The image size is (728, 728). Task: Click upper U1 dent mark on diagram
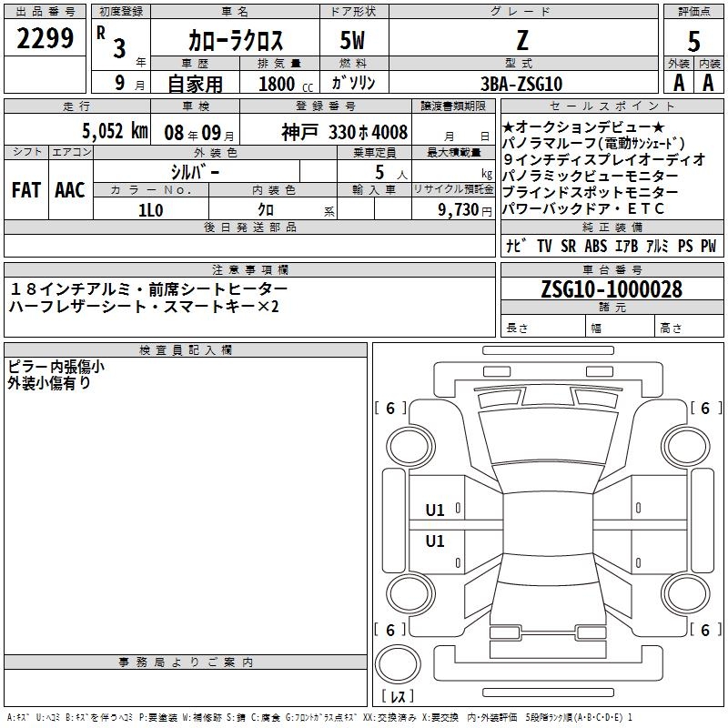pyautogui.click(x=435, y=511)
